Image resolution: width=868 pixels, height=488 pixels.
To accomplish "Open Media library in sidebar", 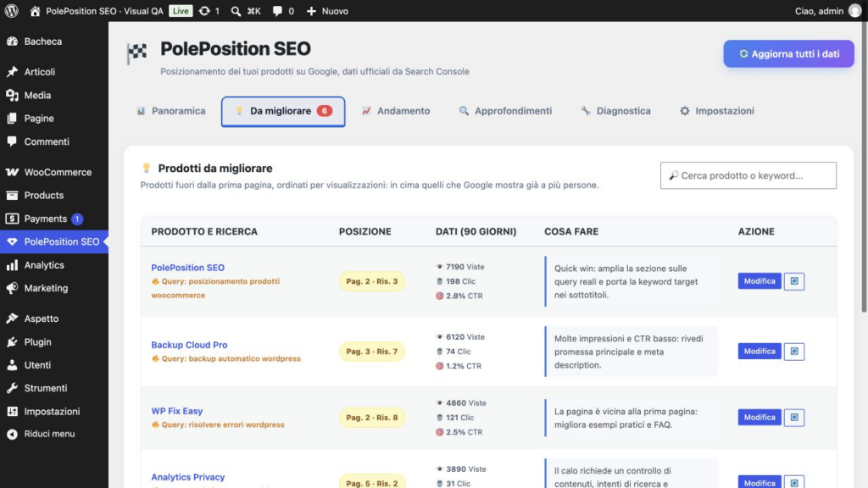I will point(54,95).
